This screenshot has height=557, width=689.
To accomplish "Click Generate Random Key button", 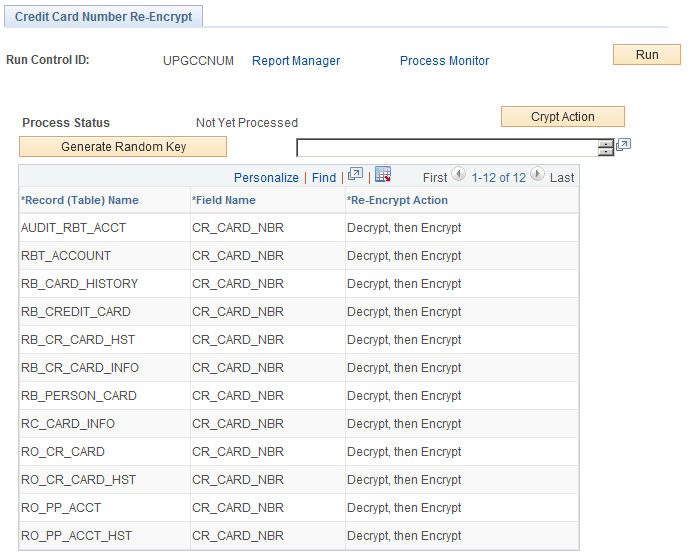I will (123, 146).
